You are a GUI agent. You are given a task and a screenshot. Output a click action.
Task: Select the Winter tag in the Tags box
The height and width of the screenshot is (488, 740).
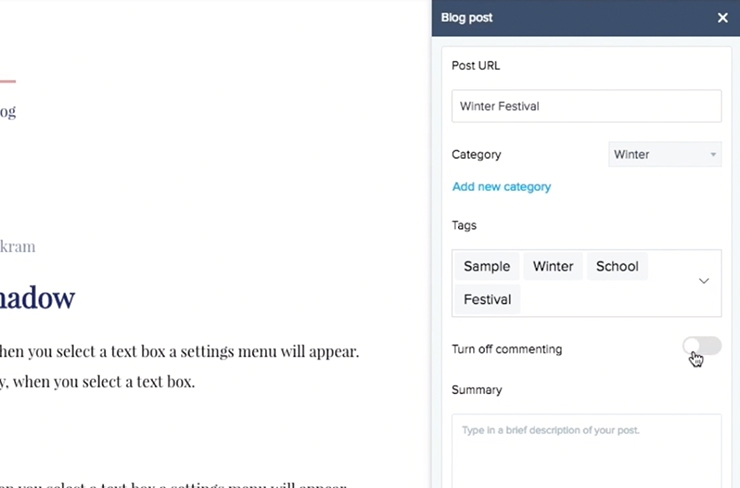[553, 266]
